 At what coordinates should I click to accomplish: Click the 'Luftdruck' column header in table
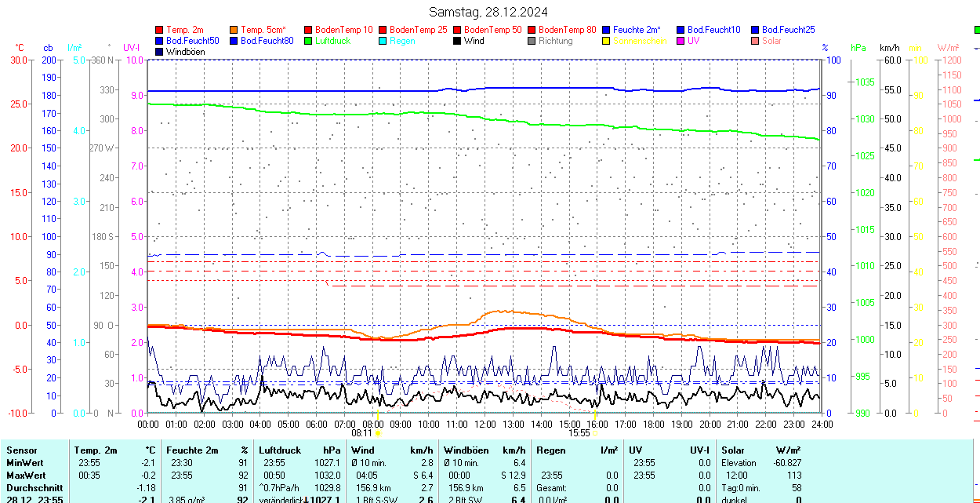[280, 450]
